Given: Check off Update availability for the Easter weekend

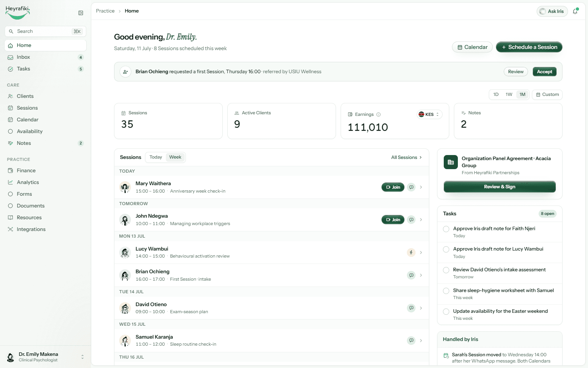Looking at the screenshot, I should pyautogui.click(x=446, y=312).
